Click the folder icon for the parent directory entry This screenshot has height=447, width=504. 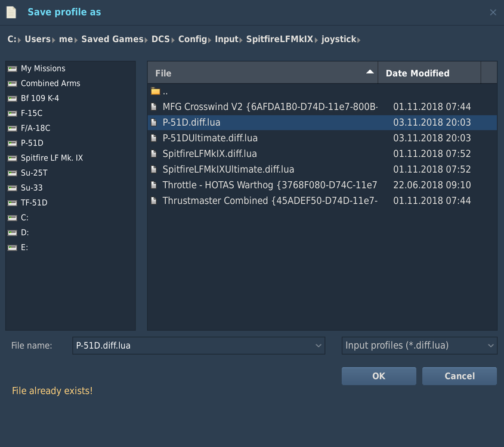[x=155, y=91]
